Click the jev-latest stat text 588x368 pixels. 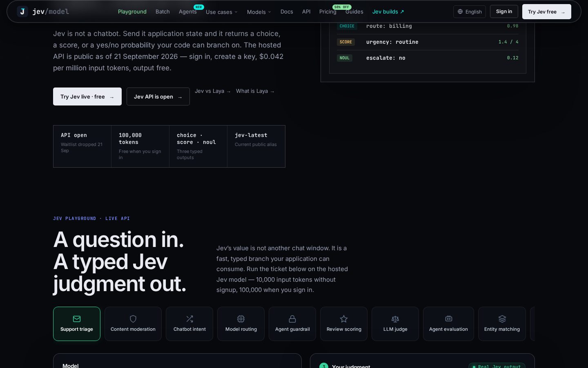(x=251, y=135)
